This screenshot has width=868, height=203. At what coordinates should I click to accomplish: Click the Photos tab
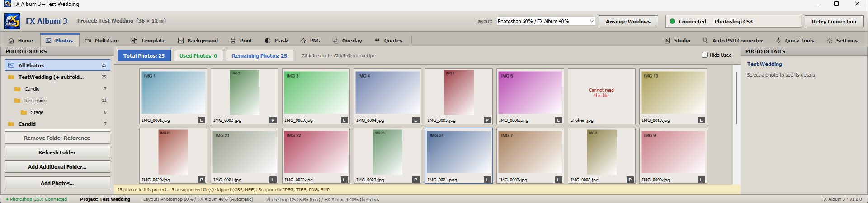(59, 41)
